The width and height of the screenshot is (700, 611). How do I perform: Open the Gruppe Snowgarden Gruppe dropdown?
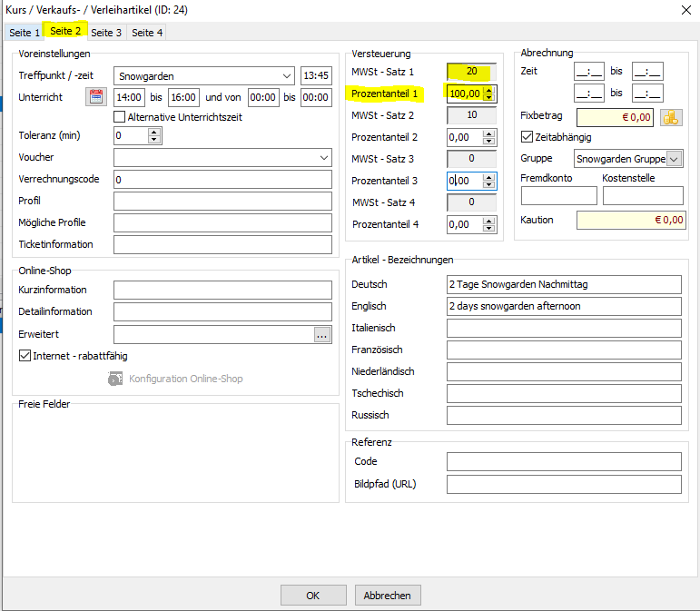pyautogui.click(x=674, y=159)
